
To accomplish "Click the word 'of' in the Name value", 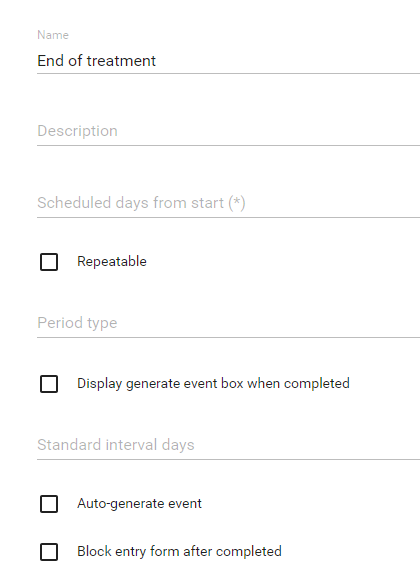I will (x=75, y=61).
